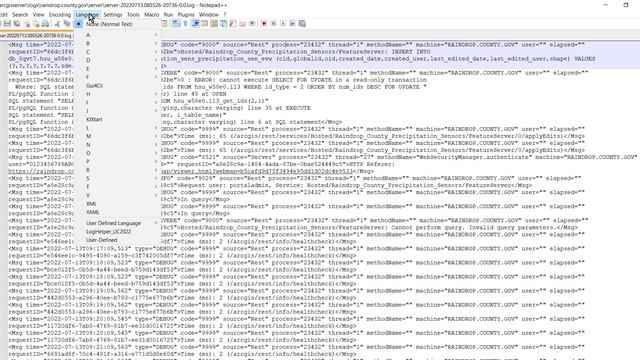Click the Cut scissors toolbar icon
This screenshot has height=360, width=640.
point(57,24)
